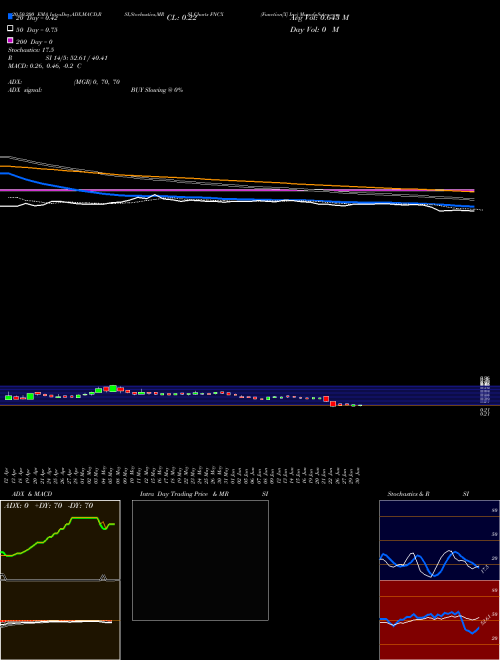Click the 'SI 14/3: 32.61 / 49.41' value
This screenshot has width=500, height=660.
(x=77, y=58)
